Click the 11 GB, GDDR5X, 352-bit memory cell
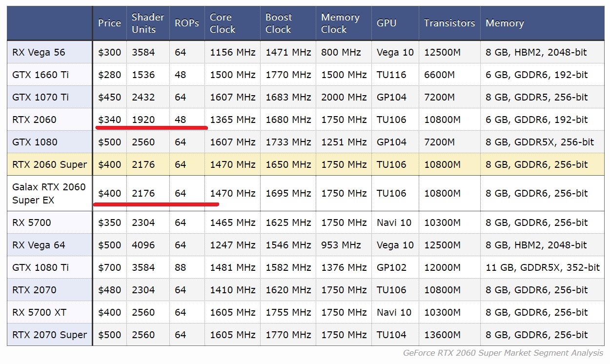The width and height of the screenshot is (610, 364). [x=543, y=267]
